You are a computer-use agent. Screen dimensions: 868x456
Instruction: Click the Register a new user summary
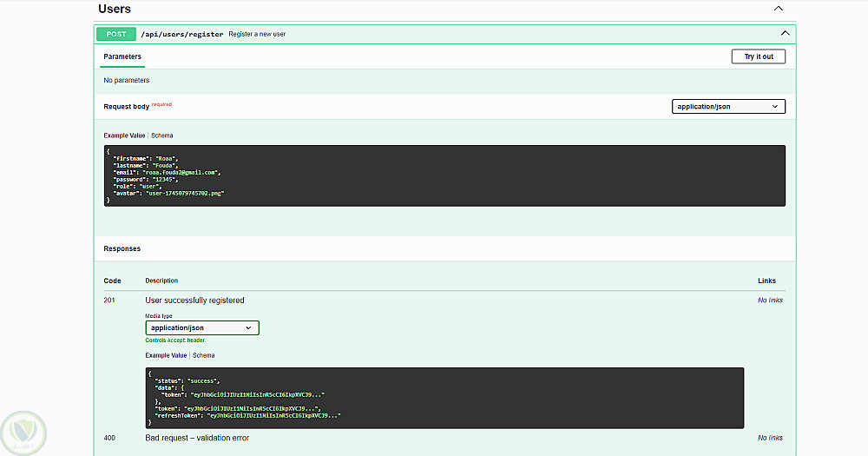257,34
